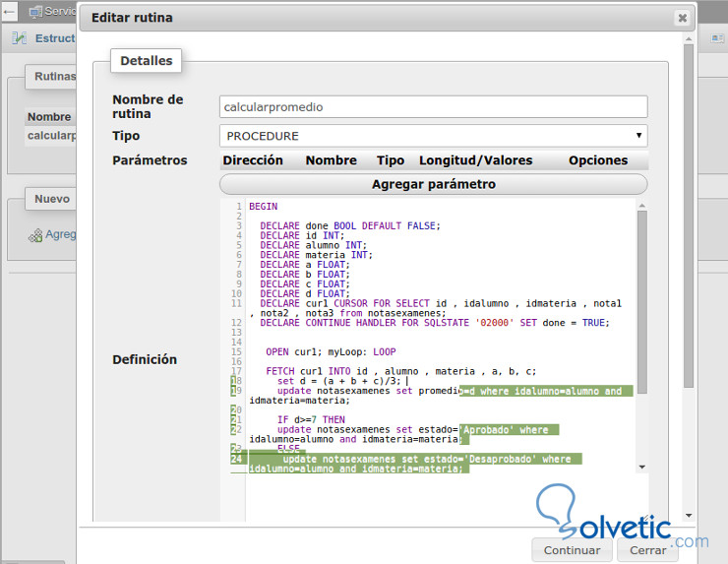Click the DECLARE d FLOAT line
Screen dimensions: 728x564
coord(305,294)
